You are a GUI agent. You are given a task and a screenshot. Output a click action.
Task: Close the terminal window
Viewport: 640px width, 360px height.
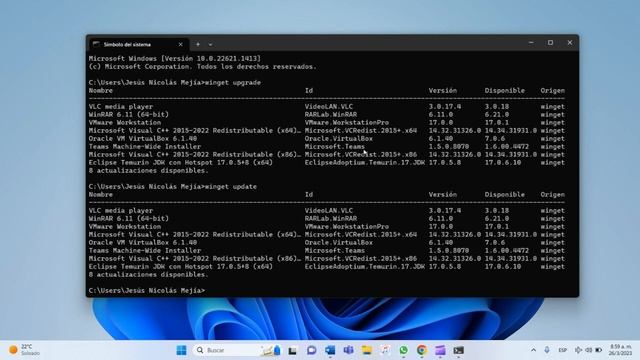[x=569, y=42]
